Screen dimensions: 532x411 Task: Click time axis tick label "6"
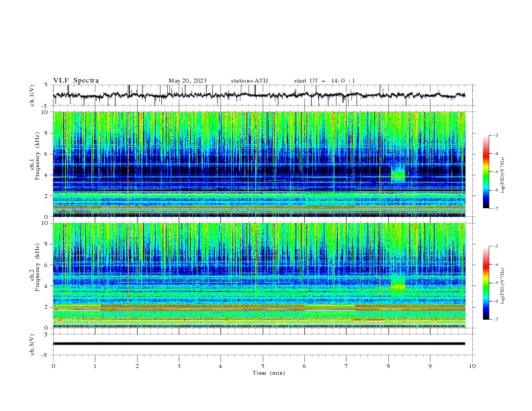point(304,366)
